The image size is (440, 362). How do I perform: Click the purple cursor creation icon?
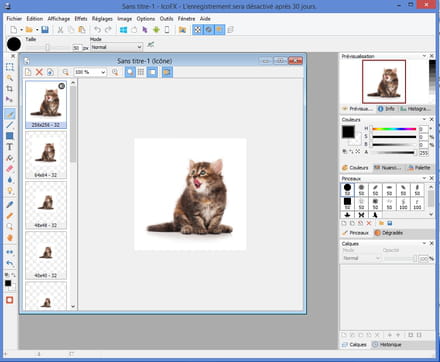click(145, 30)
